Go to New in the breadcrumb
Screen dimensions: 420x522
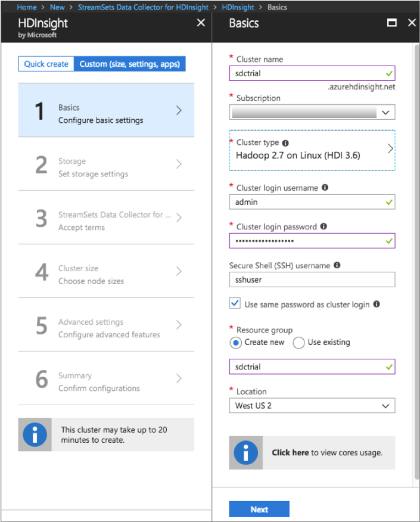pyautogui.click(x=57, y=7)
